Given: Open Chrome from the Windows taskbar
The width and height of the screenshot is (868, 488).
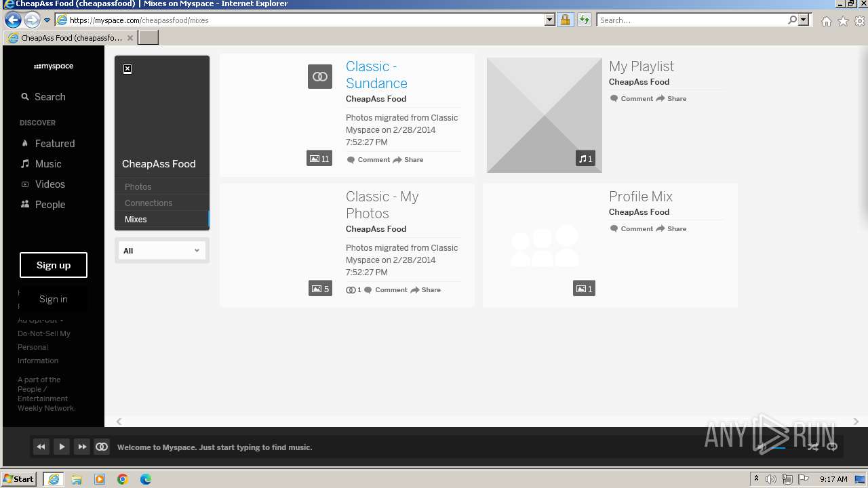Looking at the screenshot, I should (123, 479).
